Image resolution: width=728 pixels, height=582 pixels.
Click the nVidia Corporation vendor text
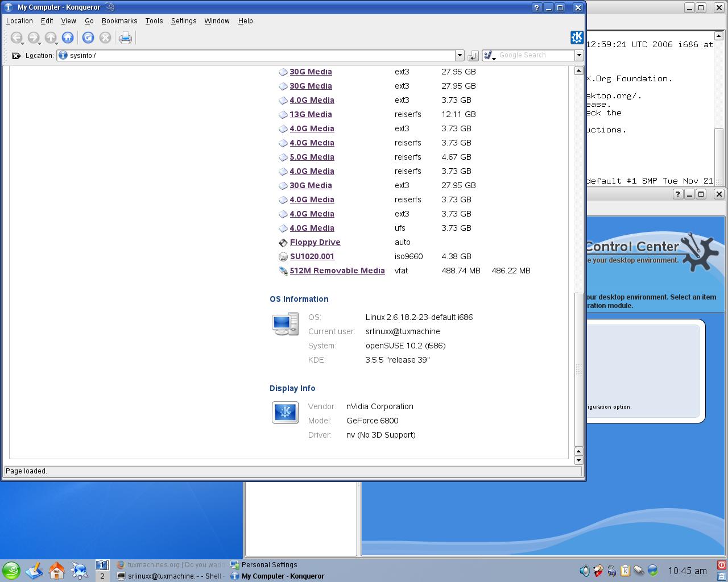click(380, 406)
